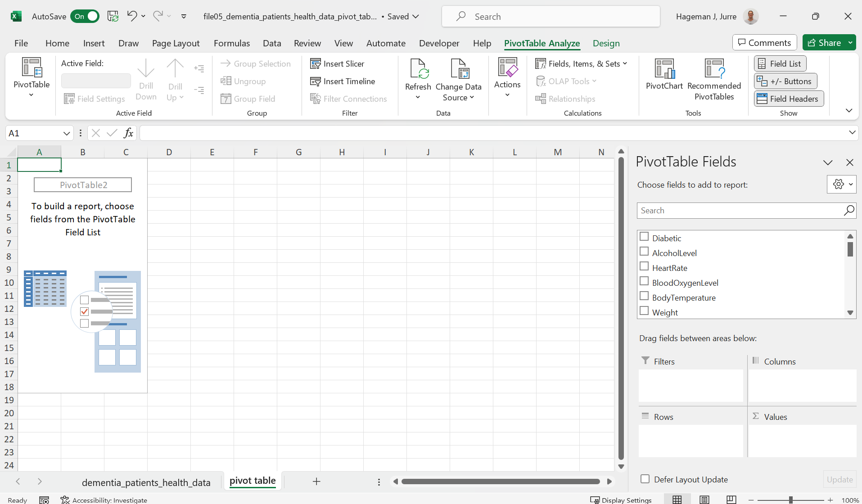Open the Insert Slicer dialog

pos(343,63)
